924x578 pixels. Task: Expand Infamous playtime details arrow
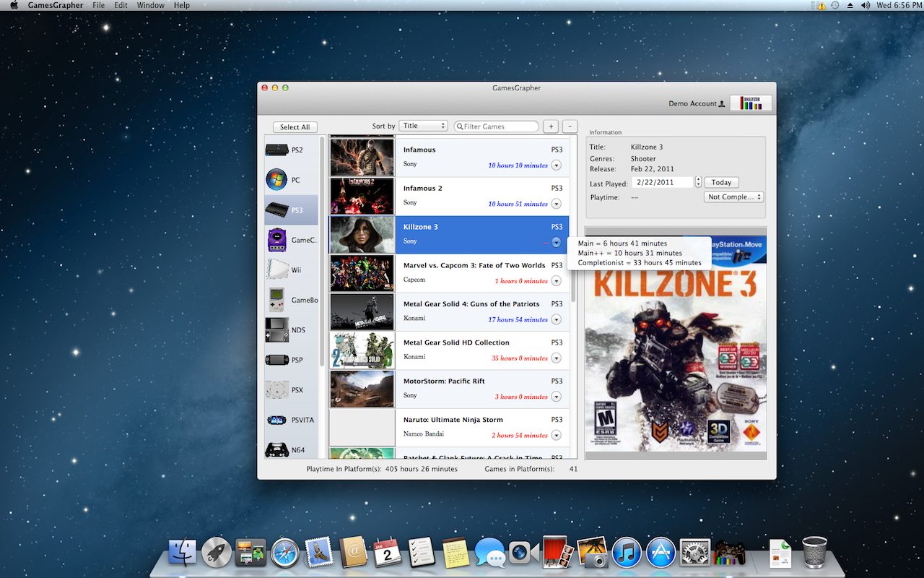pyautogui.click(x=556, y=165)
